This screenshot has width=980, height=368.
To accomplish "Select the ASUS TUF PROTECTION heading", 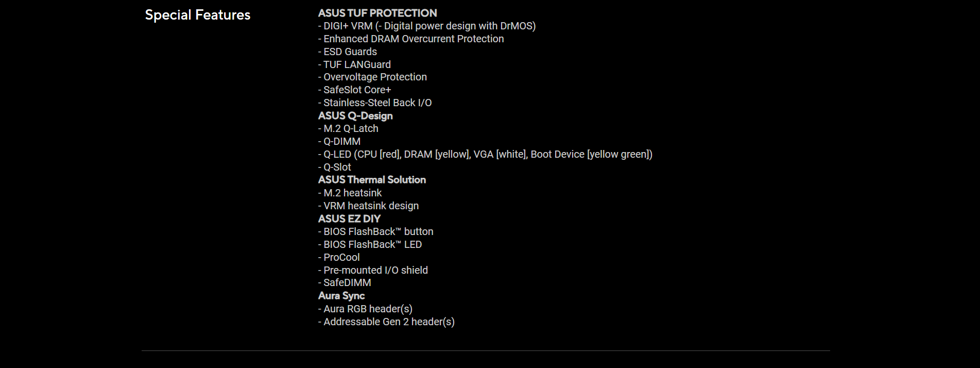I will [x=377, y=13].
